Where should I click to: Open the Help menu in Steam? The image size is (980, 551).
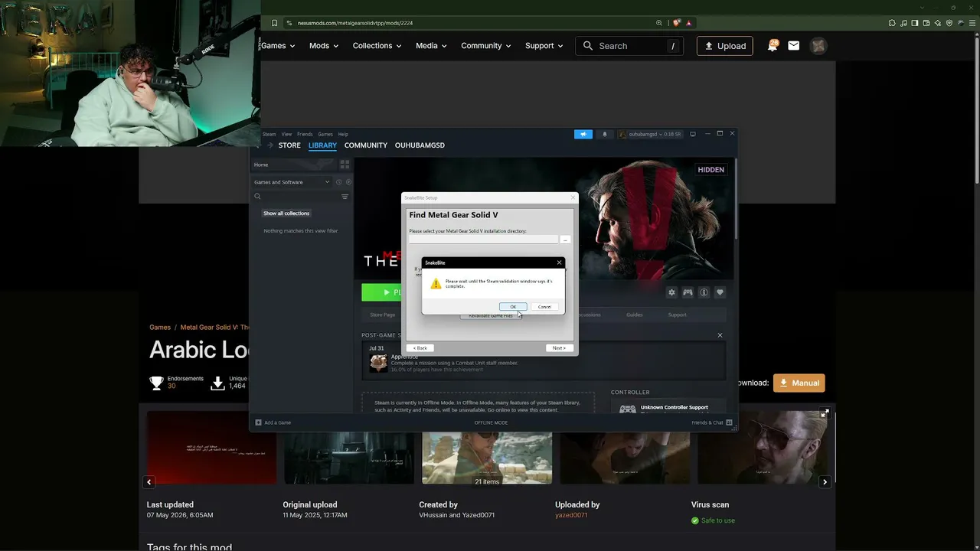click(x=343, y=134)
